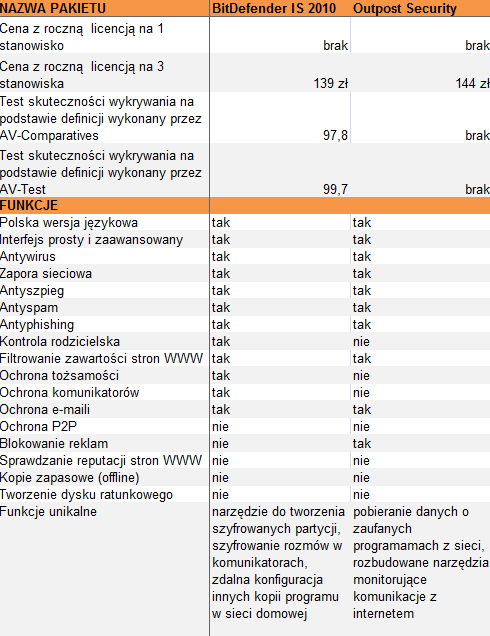Select Tworzenie dysku ratunkowego label
Screen dimensions: 490x636
(86, 495)
